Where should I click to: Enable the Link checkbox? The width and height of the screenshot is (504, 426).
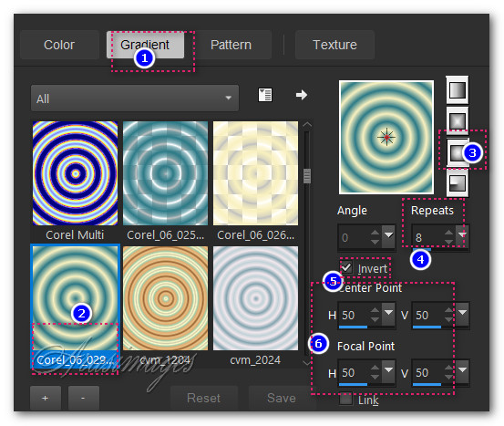tap(346, 400)
